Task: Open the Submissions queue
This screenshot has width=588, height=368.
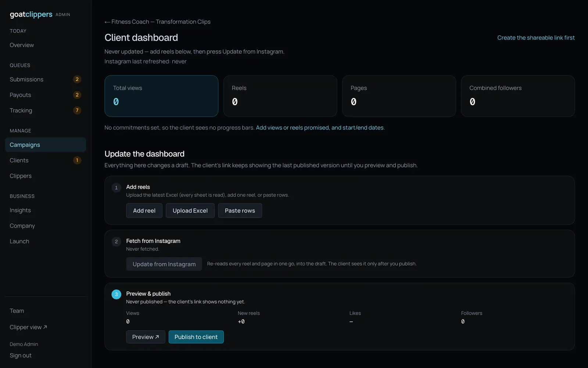Action: coord(46,79)
